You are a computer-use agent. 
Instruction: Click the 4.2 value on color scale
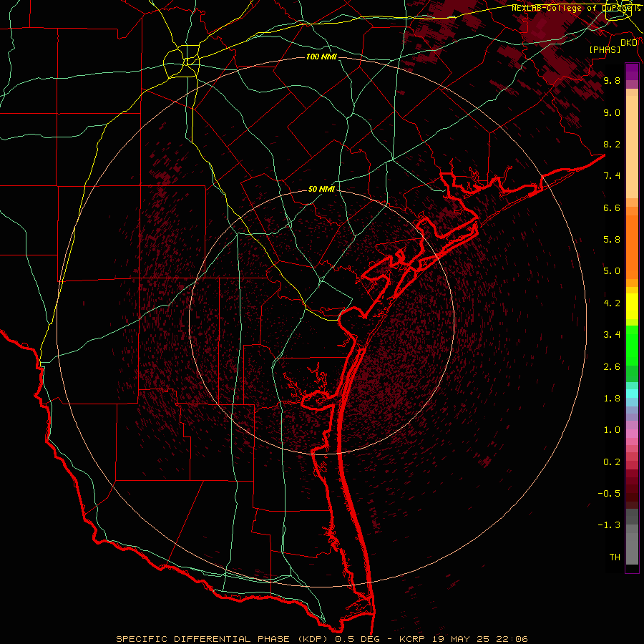[x=612, y=303]
